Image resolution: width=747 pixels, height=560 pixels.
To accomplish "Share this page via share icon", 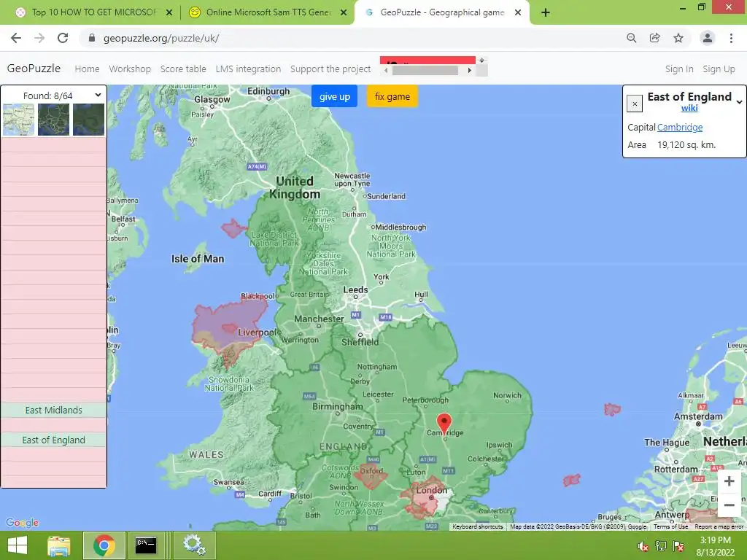I will (654, 38).
